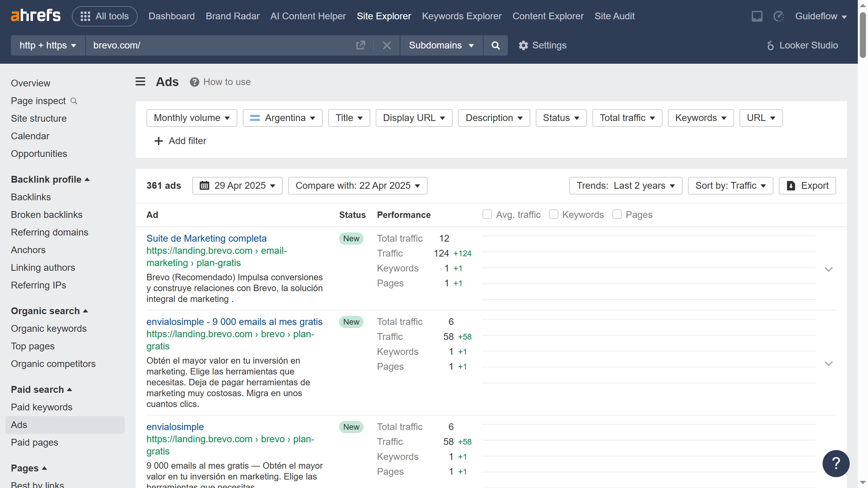
Task: Expand the Sort by Traffic dropdown
Action: click(x=730, y=186)
